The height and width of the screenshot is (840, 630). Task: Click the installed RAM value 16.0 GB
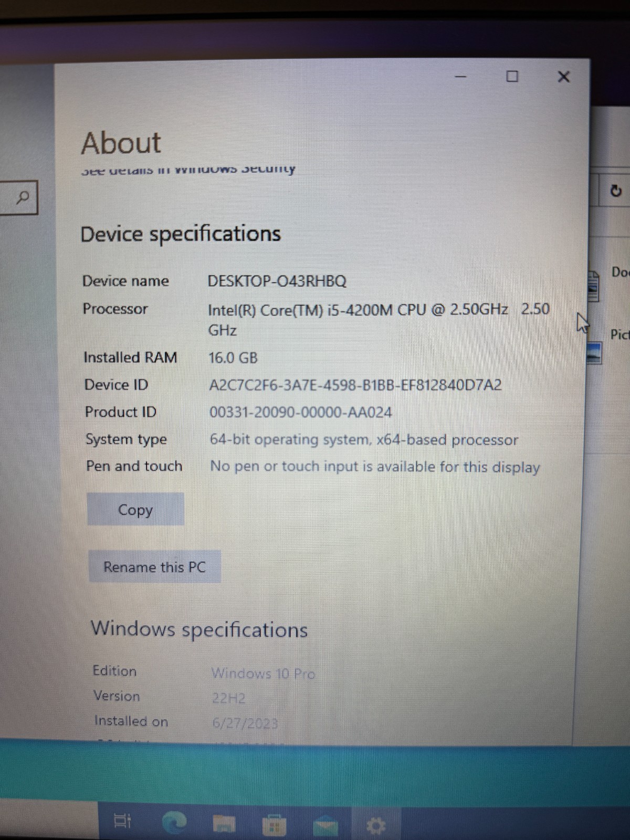tap(233, 358)
